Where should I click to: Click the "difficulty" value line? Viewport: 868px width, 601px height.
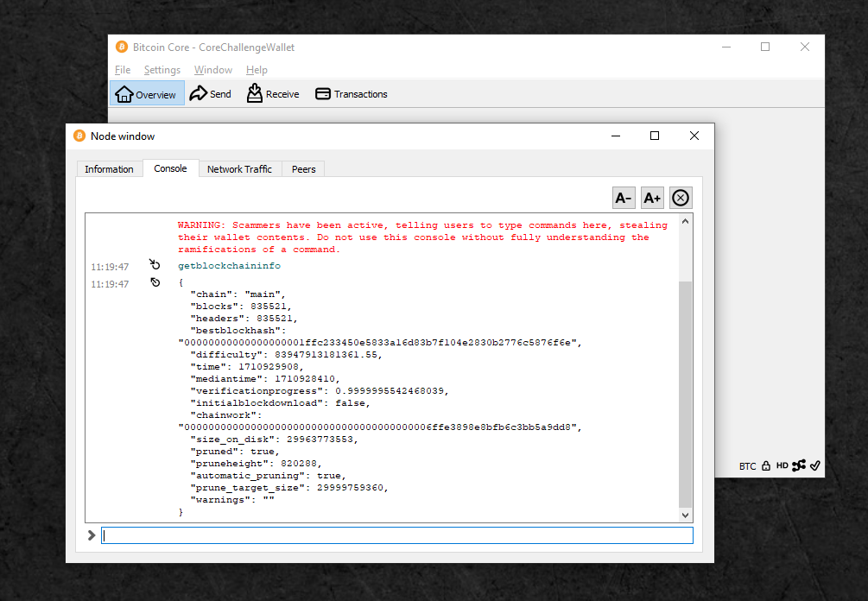tap(286, 355)
